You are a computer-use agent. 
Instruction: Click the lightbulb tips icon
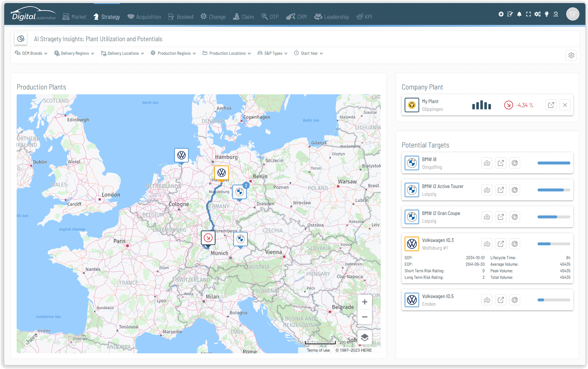(x=547, y=14)
